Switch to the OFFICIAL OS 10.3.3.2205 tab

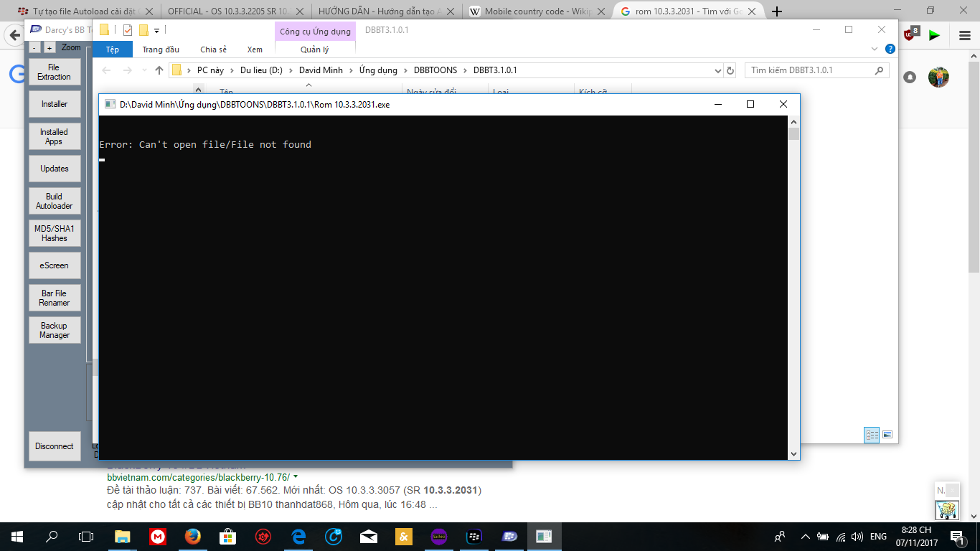[237, 11]
